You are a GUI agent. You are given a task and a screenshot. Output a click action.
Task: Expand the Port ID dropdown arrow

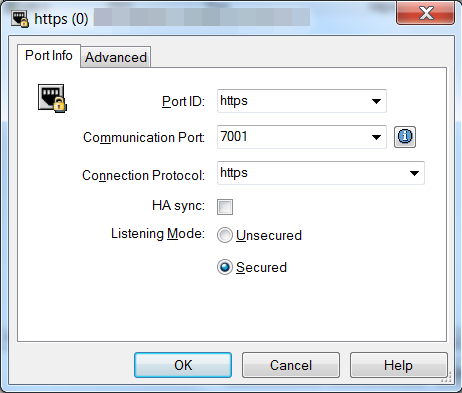376,101
